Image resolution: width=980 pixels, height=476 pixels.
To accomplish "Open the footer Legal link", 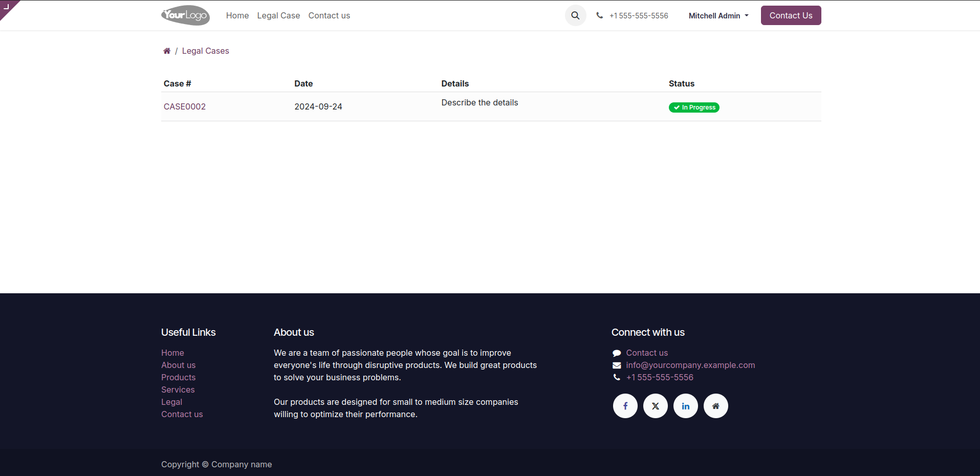I will tap(171, 402).
